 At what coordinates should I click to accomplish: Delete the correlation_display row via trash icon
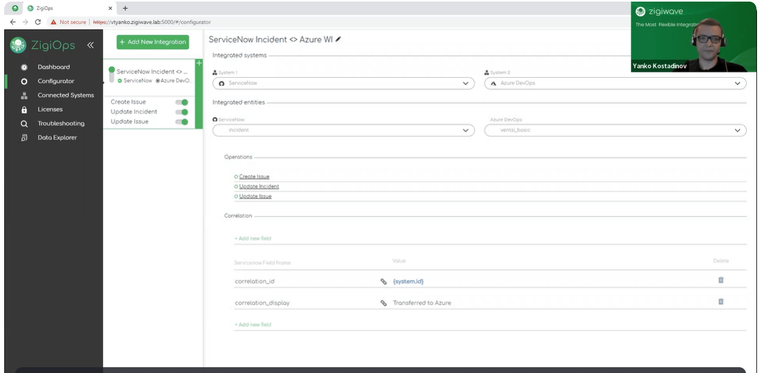pyautogui.click(x=721, y=301)
